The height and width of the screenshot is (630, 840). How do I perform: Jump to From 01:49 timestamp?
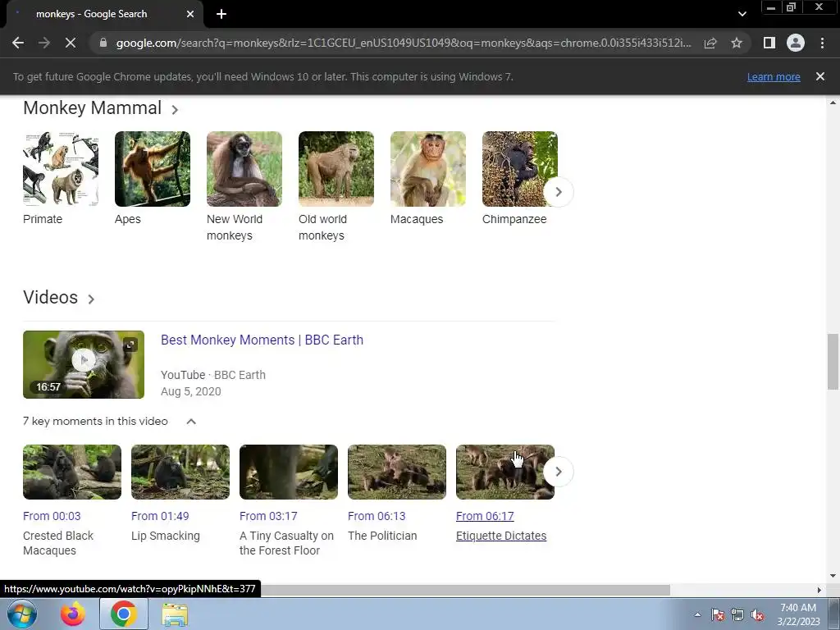tap(160, 516)
